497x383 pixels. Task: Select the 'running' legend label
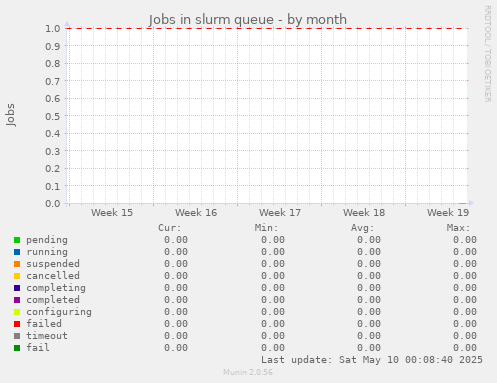[x=47, y=252]
